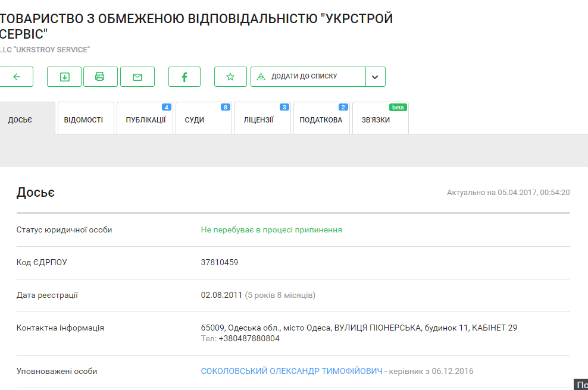
Task: Send dossier via email icon
Action: point(137,77)
